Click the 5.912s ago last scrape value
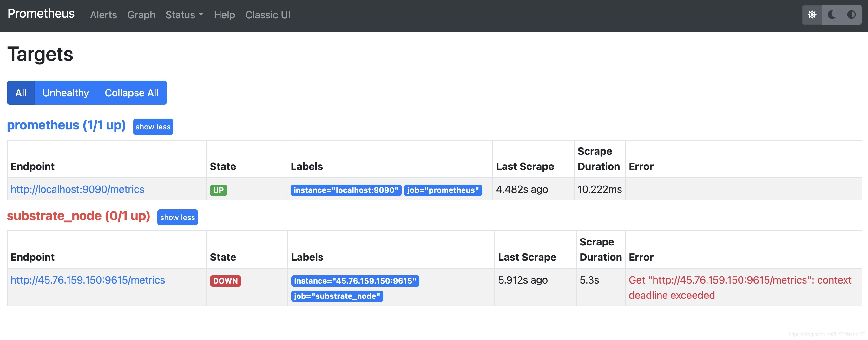This screenshot has width=868, height=340. 523,280
